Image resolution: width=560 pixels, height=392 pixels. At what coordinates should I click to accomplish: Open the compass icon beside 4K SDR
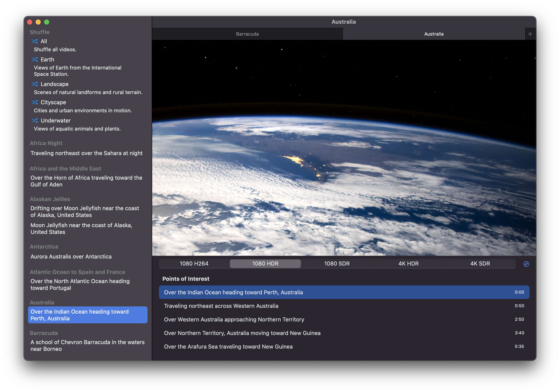point(526,264)
